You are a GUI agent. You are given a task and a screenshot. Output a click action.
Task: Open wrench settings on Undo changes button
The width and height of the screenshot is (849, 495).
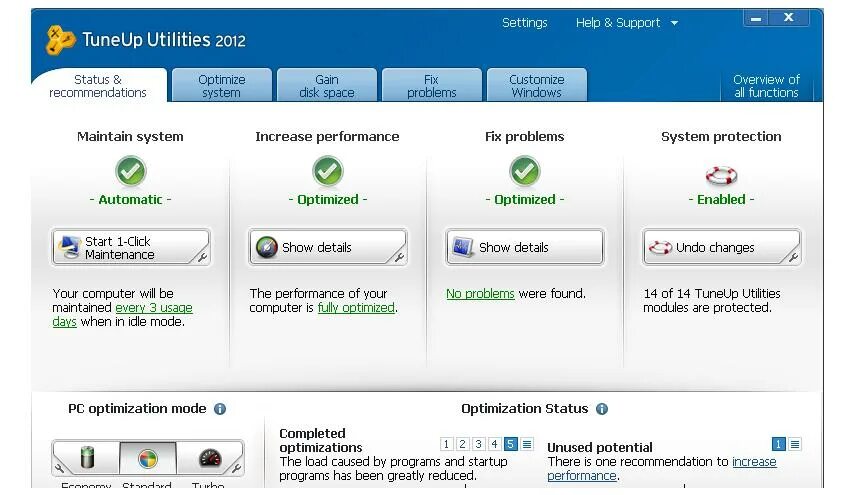(794, 257)
